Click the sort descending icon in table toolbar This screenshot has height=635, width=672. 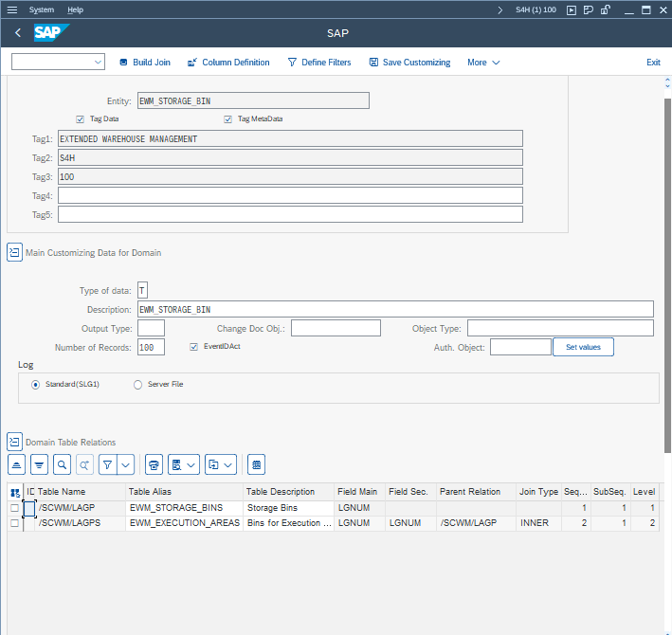click(39, 464)
